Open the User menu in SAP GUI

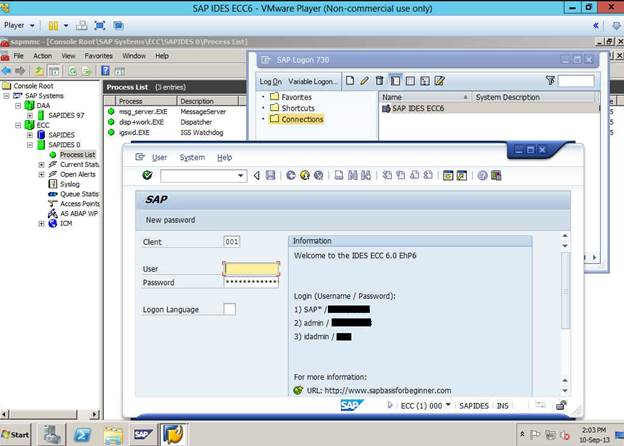[x=159, y=158]
